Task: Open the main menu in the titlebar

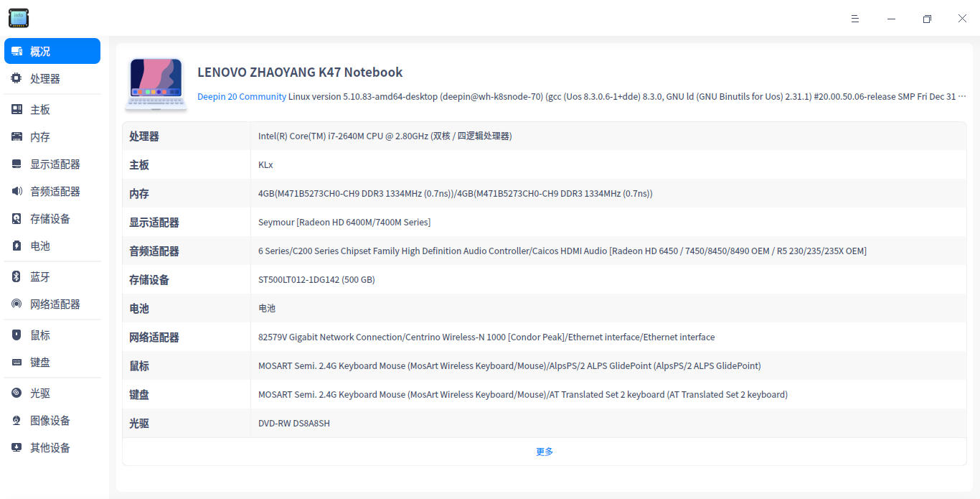Action: point(855,19)
